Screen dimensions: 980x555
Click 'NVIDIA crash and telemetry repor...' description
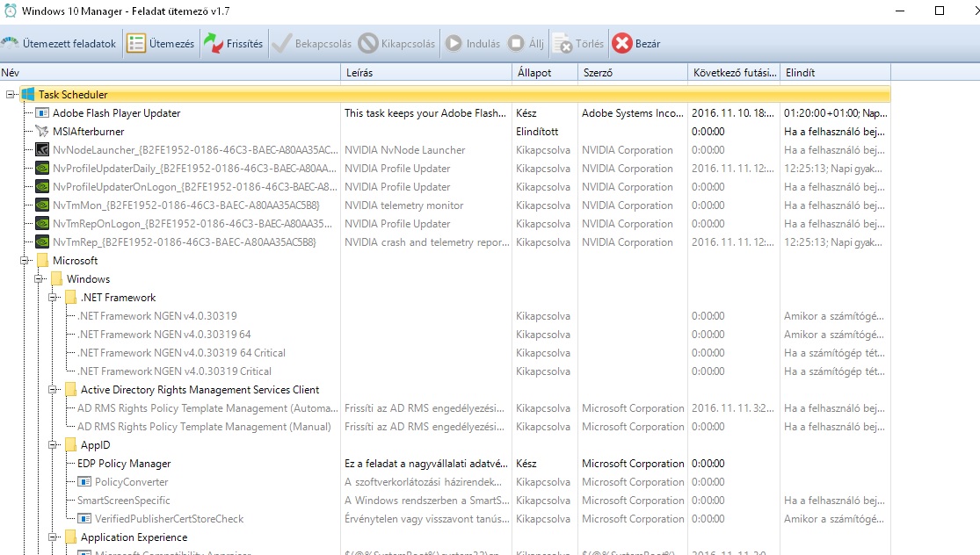click(427, 242)
